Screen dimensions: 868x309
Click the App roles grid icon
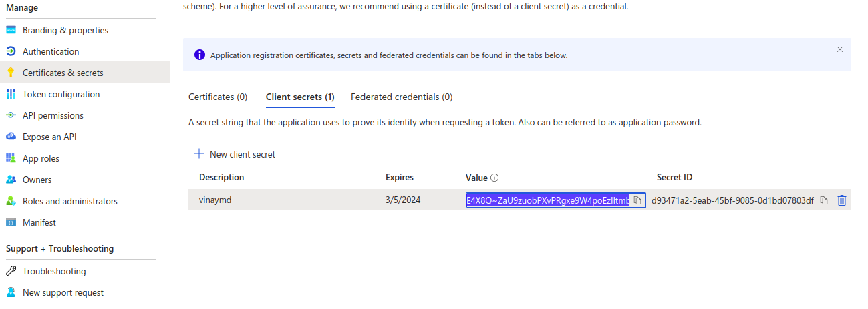pyautogui.click(x=11, y=158)
